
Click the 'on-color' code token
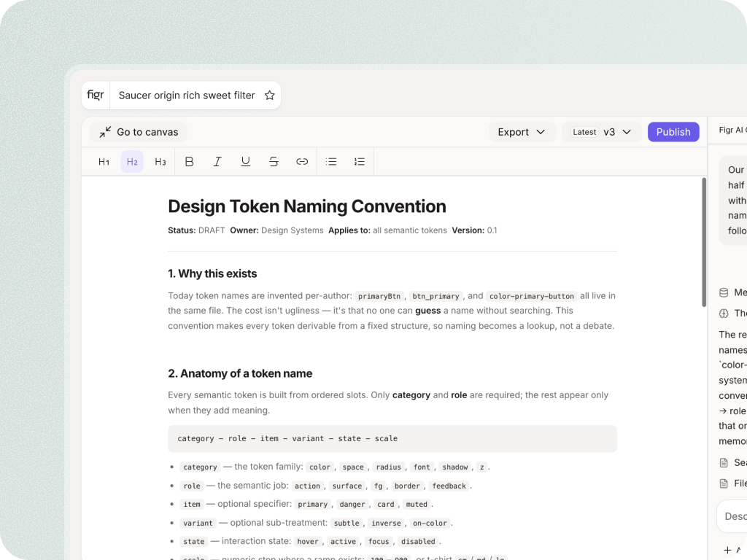[430, 523]
